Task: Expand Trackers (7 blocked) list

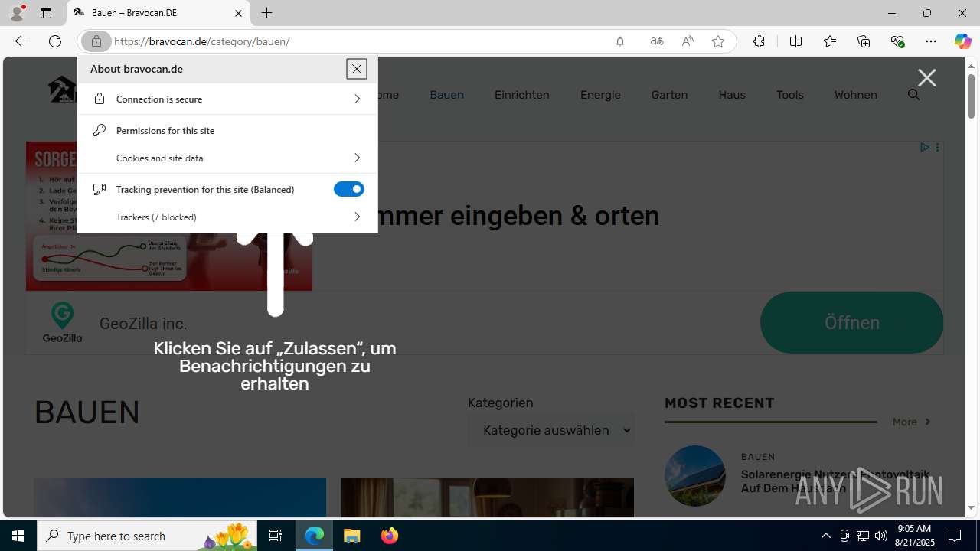Action: click(227, 217)
